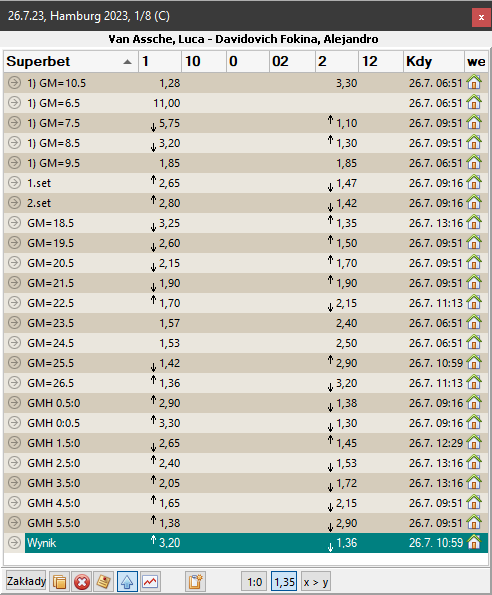Click odds 3,30 in 1) GM=10.5 row
The width and height of the screenshot is (492, 595).
pos(346,83)
